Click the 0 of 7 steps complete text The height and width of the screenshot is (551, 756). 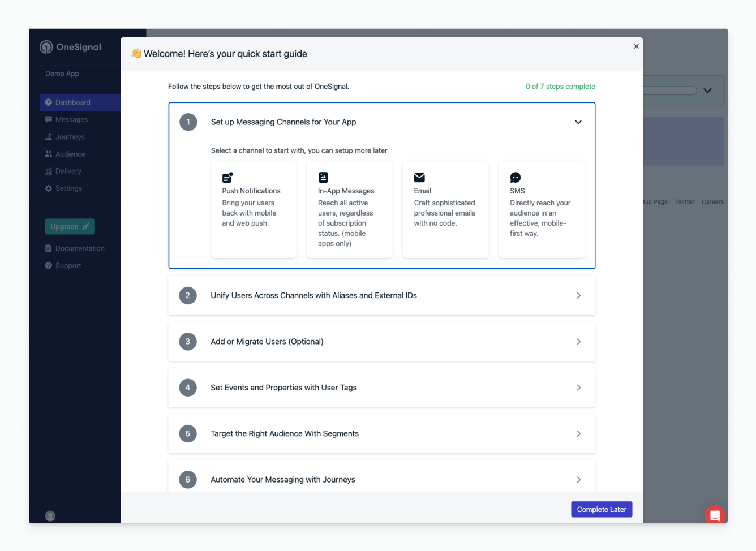(x=560, y=87)
